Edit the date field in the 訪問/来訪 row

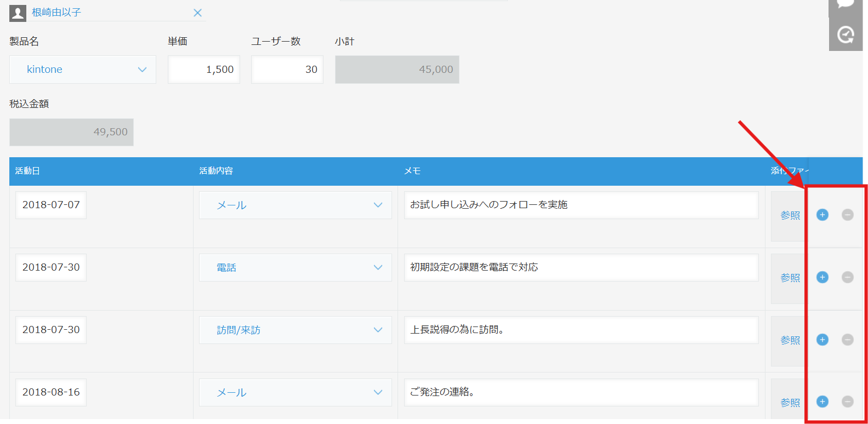point(51,330)
